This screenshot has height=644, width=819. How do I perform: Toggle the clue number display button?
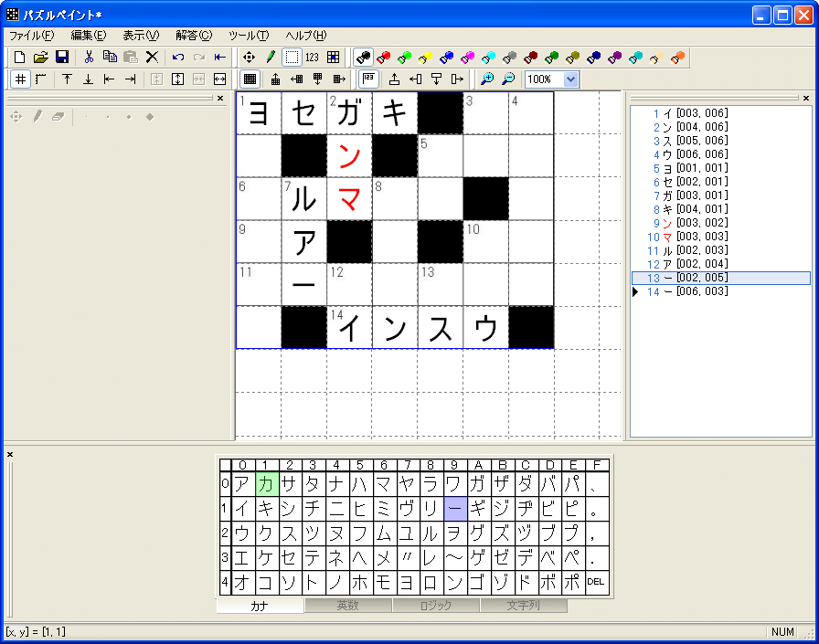313,57
